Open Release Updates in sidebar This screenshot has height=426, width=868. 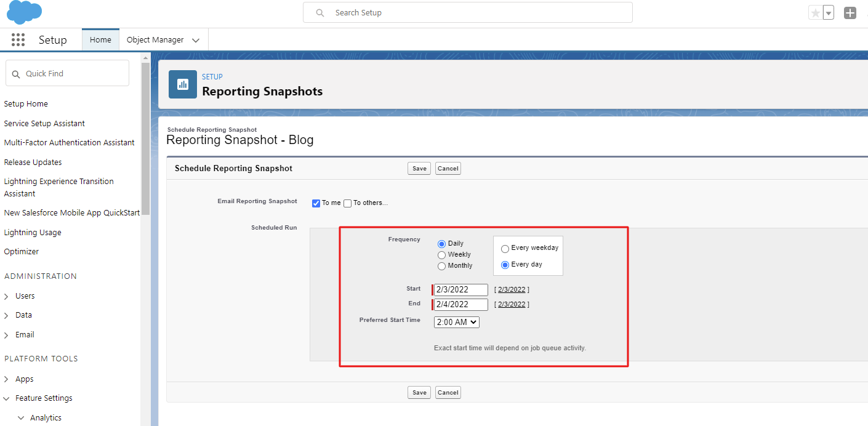pos(33,163)
